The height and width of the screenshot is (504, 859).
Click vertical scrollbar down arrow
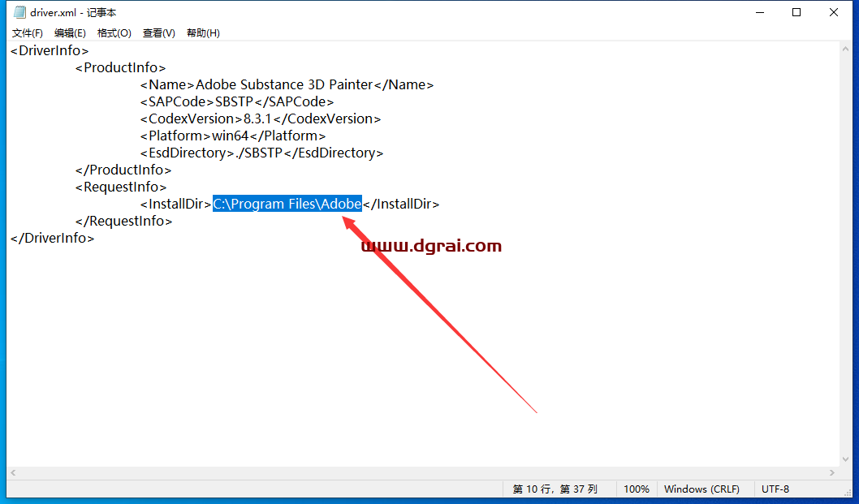pyautogui.click(x=845, y=459)
